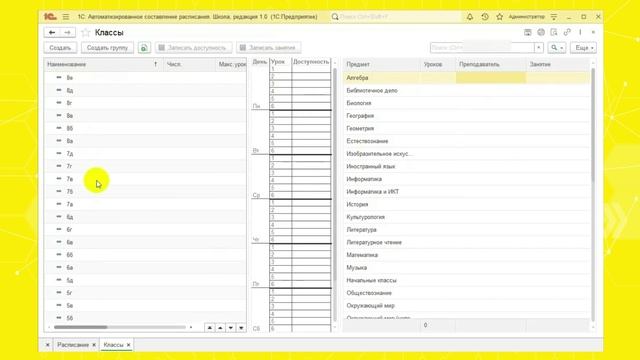640x360 pixels.
Task: Go forward with the right arrow
Action: 67,32
